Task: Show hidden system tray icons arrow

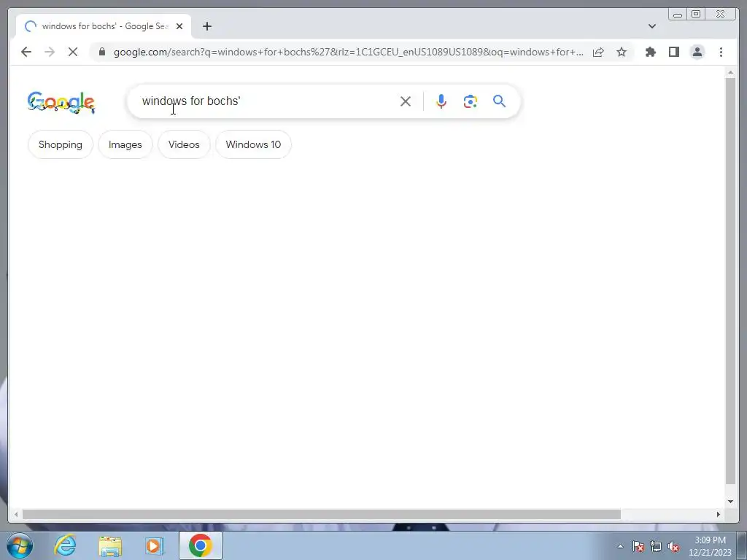Action: pos(620,546)
